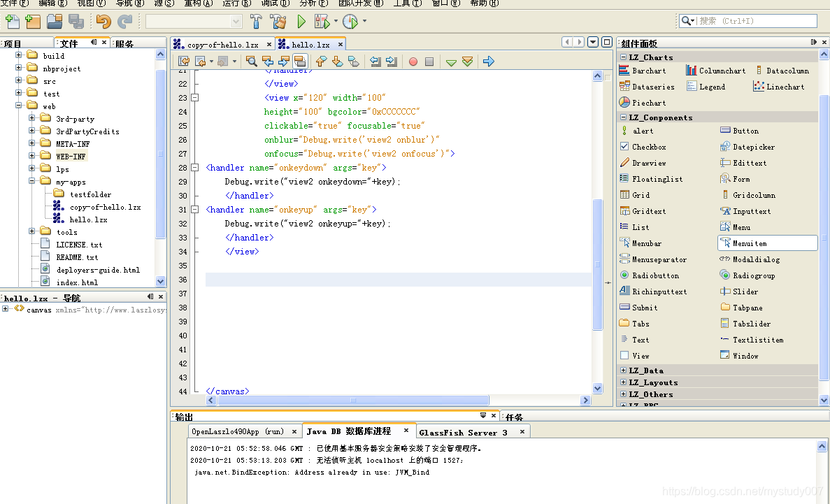Click the Stop Macro Recording square icon

point(429,62)
